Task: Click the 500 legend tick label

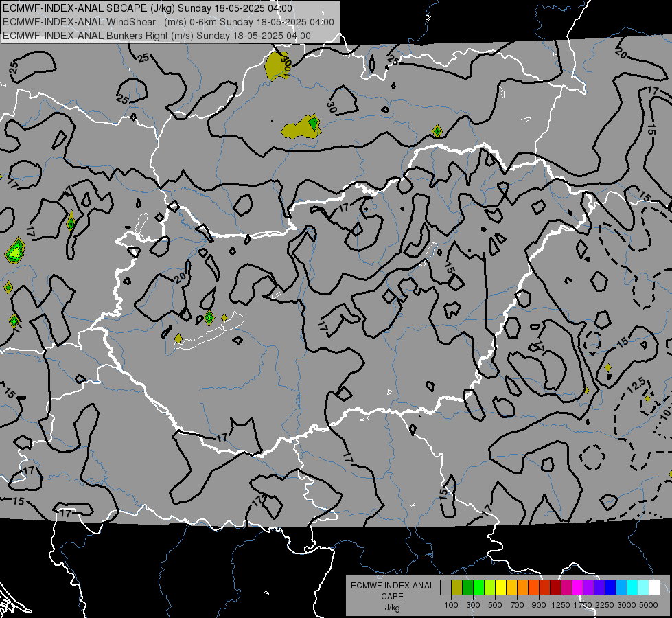Action: tap(495, 605)
